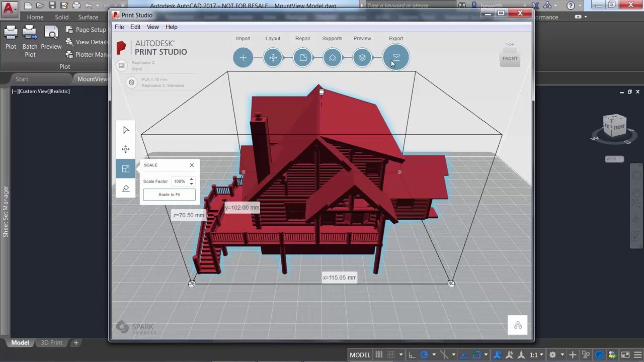Open workspace switching gear in status bar

(x=552, y=354)
